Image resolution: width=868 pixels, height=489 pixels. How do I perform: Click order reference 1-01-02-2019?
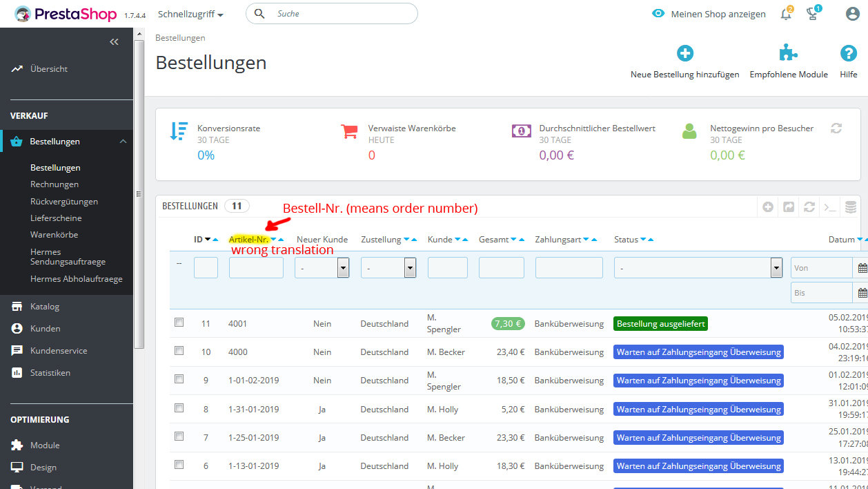(253, 381)
